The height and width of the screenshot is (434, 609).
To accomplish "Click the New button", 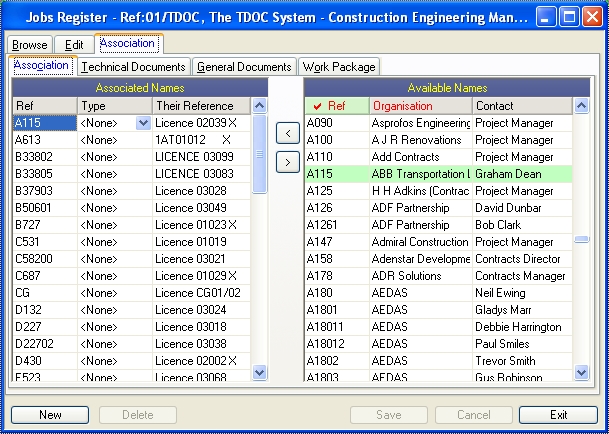I will [x=50, y=415].
